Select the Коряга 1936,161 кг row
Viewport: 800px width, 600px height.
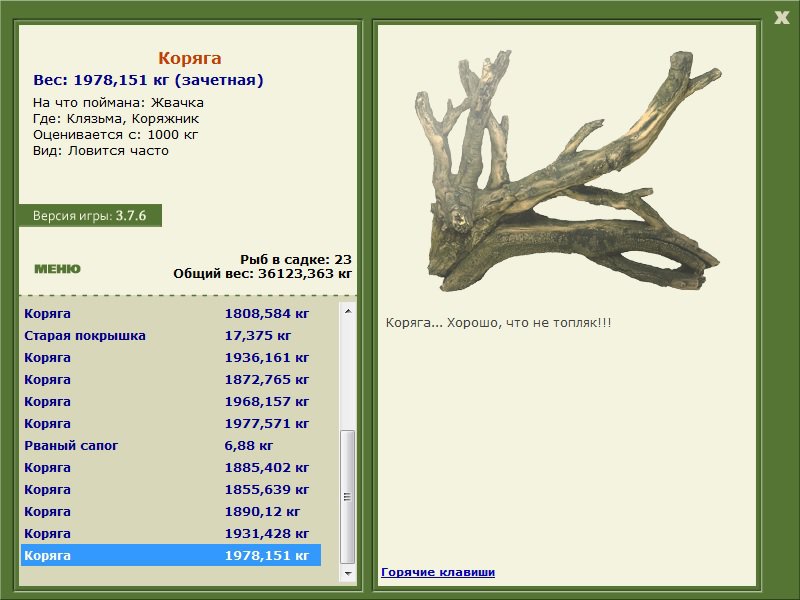coord(171,357)
